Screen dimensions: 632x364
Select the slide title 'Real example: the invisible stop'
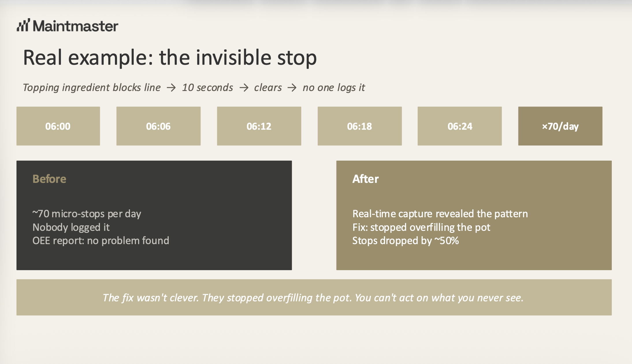tap(170, 57)
